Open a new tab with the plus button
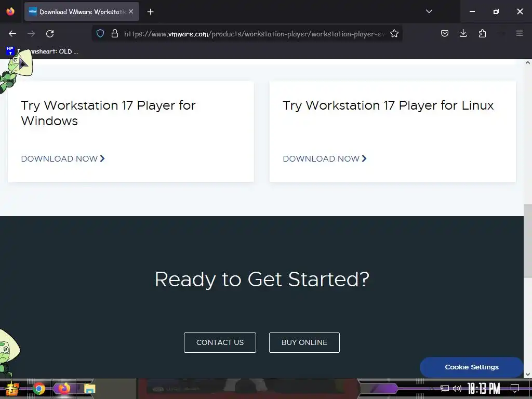Image resolution: width=532 pixels, height=399 pixels. (x=150, y=12)
